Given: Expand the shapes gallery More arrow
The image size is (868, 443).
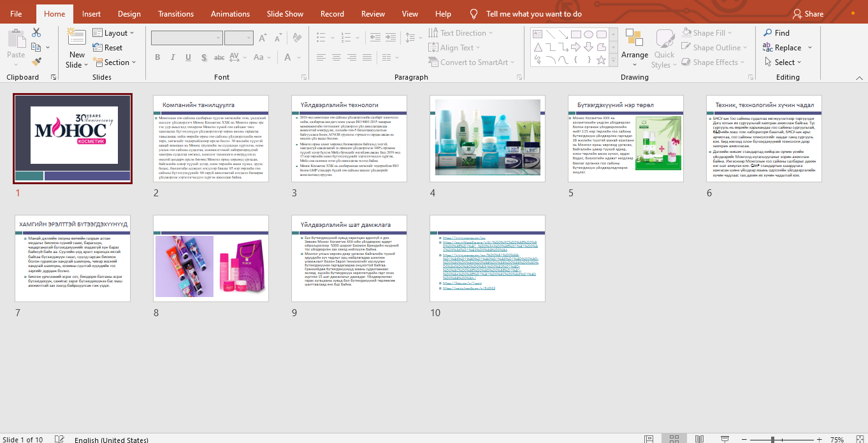Looking at the screenshot, I should click(612, 60).
